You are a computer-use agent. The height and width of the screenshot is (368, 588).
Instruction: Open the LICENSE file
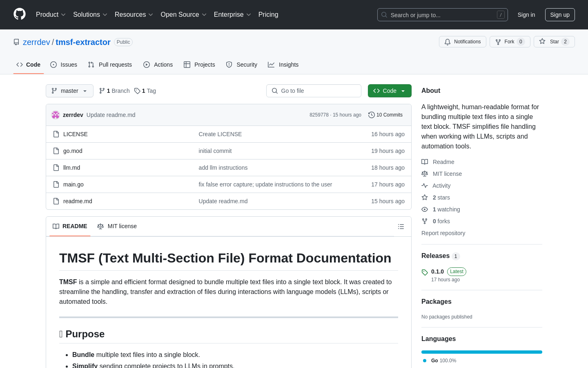[76, 134]
